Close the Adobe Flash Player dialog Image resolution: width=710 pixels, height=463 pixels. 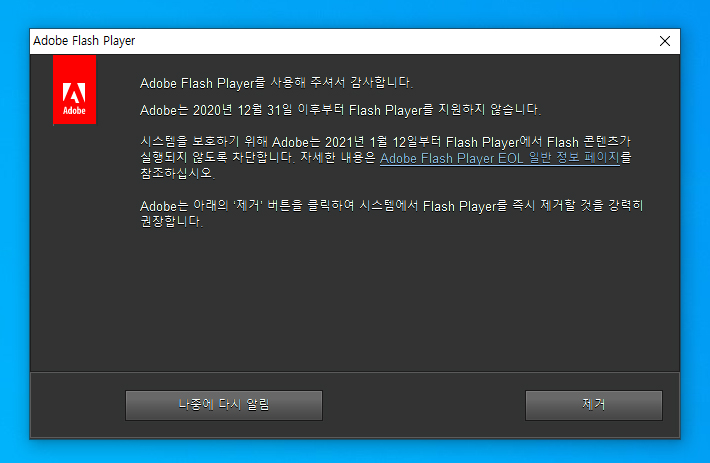tap(665, 41)
